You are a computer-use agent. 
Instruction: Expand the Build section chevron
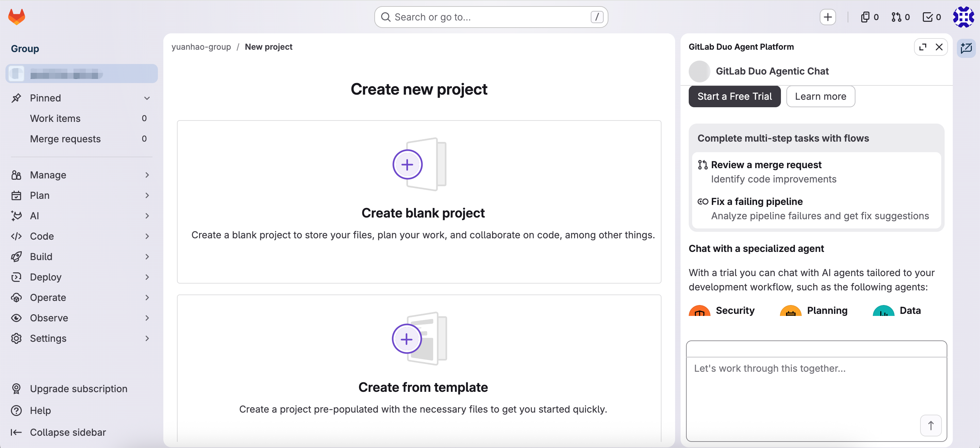coord(147,257)
